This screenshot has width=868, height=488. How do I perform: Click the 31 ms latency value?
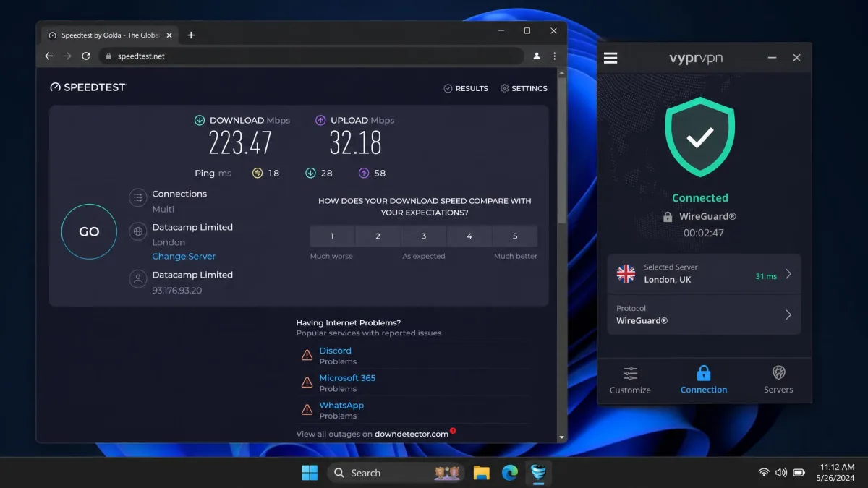coord(766,276)
